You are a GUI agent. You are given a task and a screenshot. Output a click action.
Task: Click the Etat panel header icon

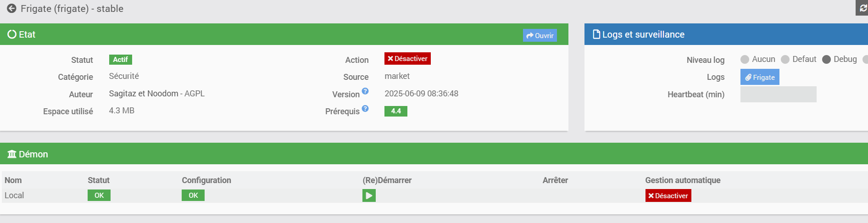(x=12, y=34)
